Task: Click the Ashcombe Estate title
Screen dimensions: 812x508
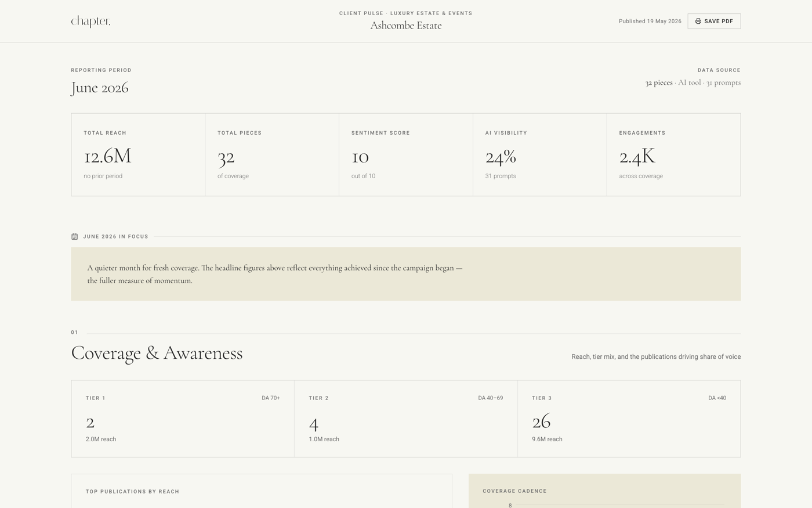Action: pyautogui.click(x=406, y=26)
